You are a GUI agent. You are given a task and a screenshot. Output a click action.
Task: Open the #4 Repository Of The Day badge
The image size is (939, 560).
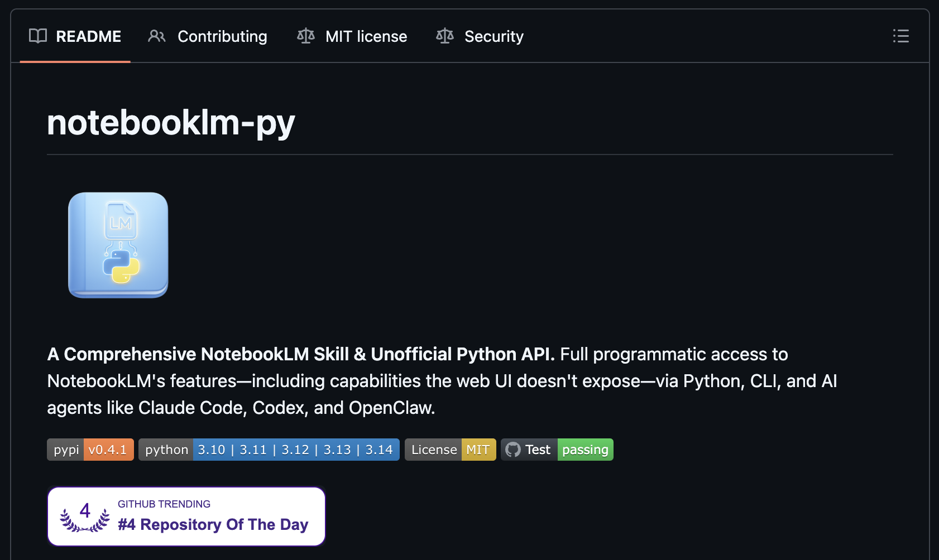(x=186, y=516)
